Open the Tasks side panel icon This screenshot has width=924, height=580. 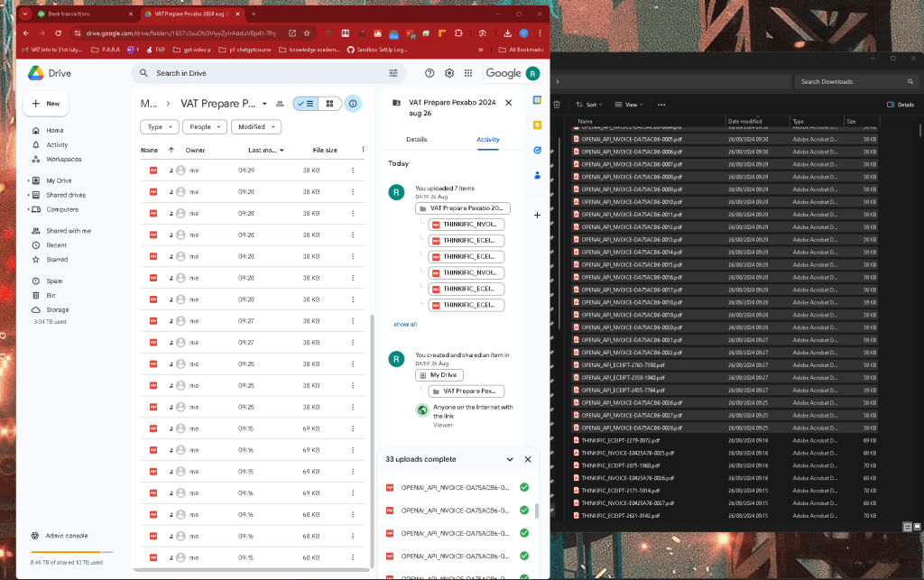pos(537,150)
